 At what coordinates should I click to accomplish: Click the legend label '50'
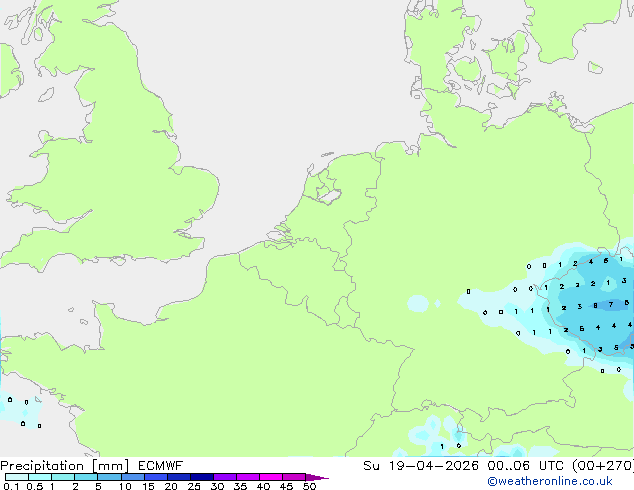coord(309,486)
